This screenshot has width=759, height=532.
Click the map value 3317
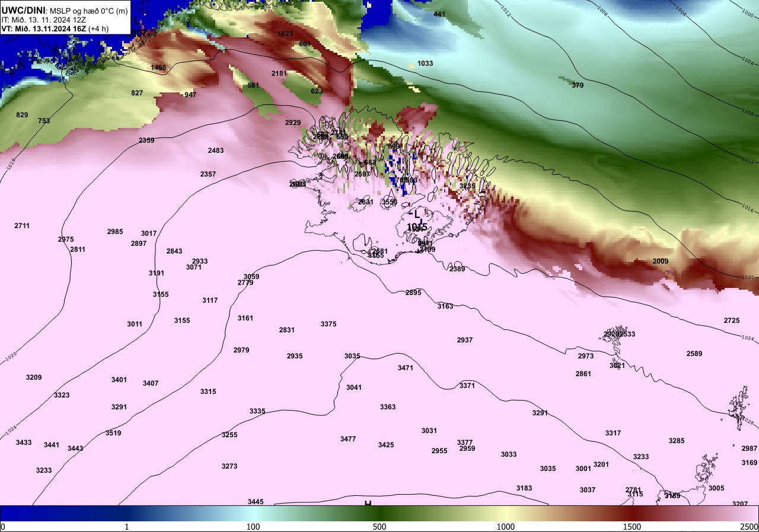point(613,433)
